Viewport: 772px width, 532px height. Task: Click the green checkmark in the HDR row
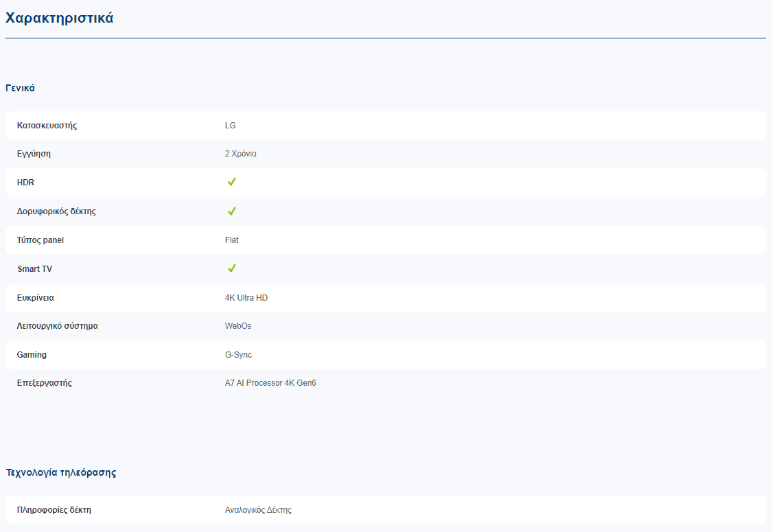pyautogui.click(x=231, y=182)
